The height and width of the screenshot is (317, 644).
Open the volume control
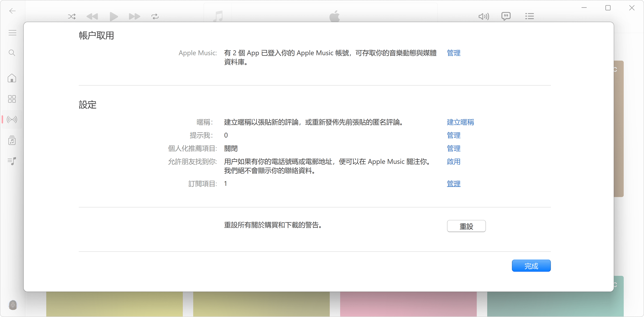(x=483, y=16)
